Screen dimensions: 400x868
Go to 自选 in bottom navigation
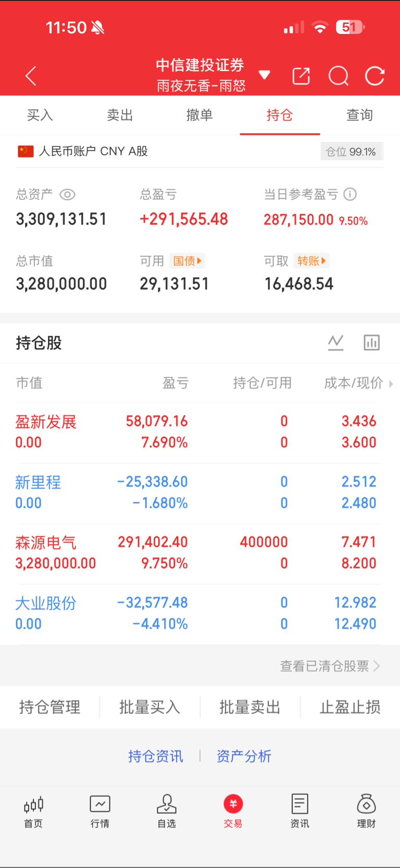point(167,811)
